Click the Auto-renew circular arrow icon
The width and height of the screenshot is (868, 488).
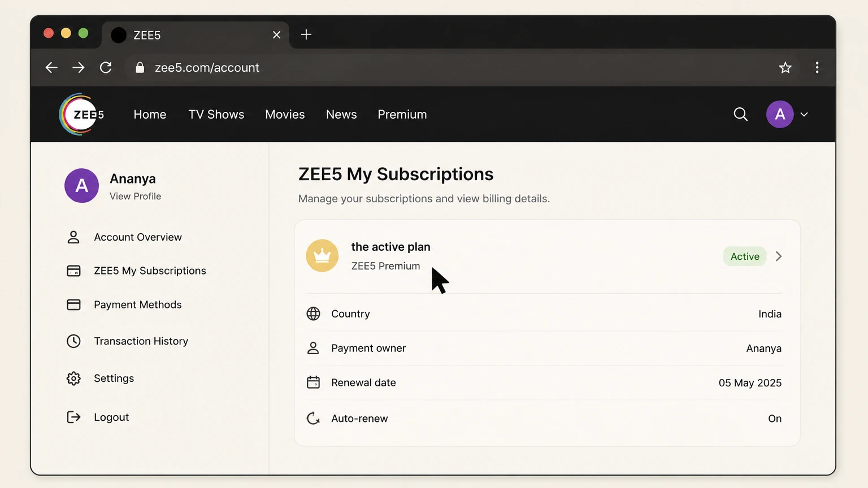point(313,419)
